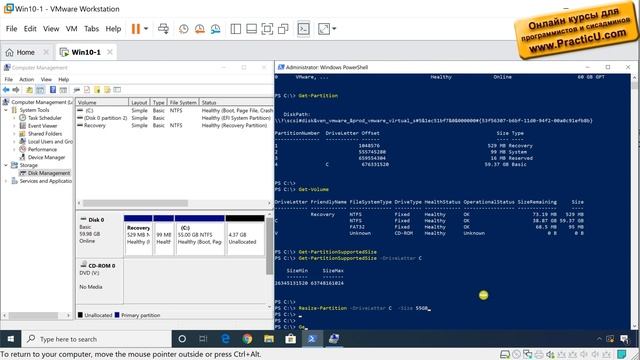
Task: Select Performance in the tree
Action: (42, 149)
